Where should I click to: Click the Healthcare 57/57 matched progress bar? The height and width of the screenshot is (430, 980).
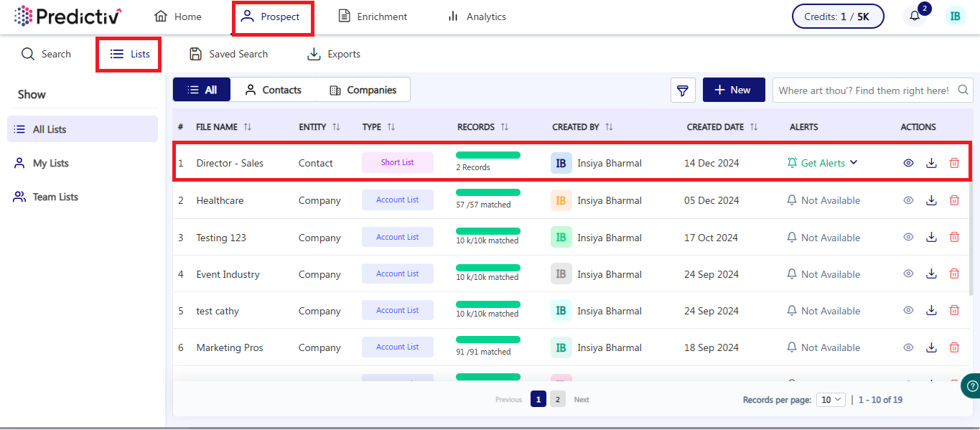[488, 192]
